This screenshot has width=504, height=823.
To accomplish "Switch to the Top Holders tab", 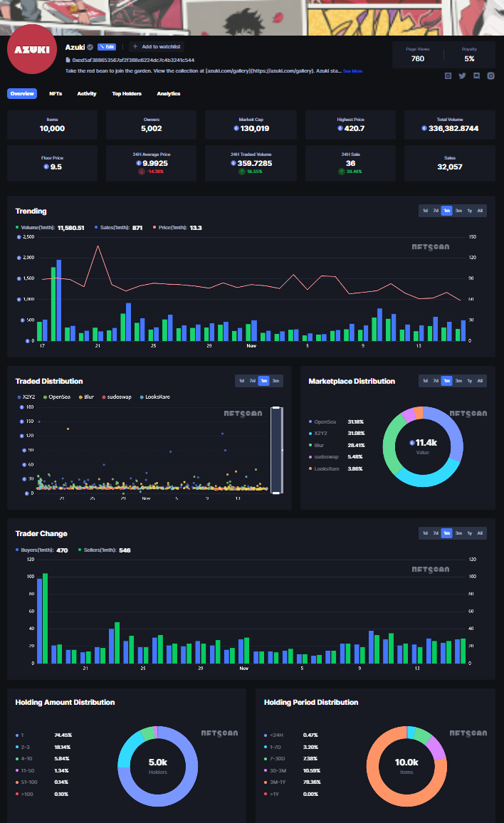I will click(x=127, y=94).
